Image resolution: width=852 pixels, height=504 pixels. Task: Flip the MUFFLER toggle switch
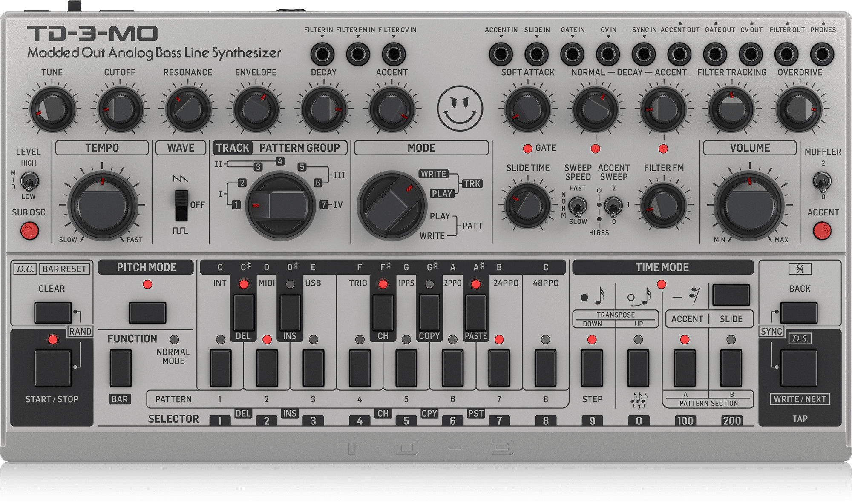point(822,182)
